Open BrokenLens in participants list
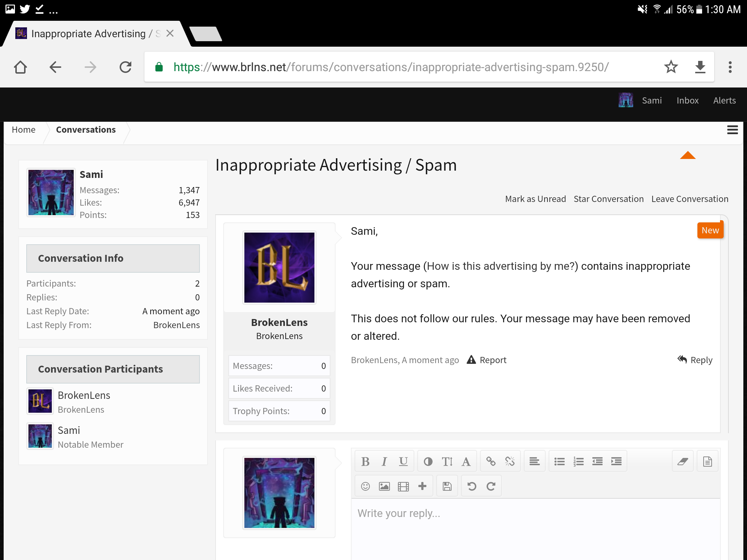 click(x=84, y=395)
